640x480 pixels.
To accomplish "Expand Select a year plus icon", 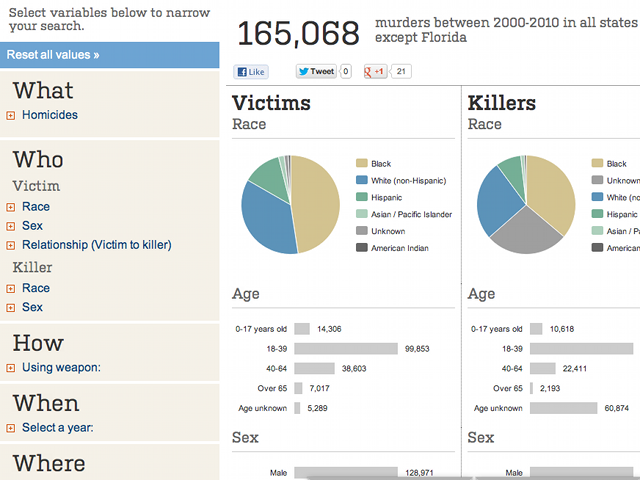I will tap(11, 429).
